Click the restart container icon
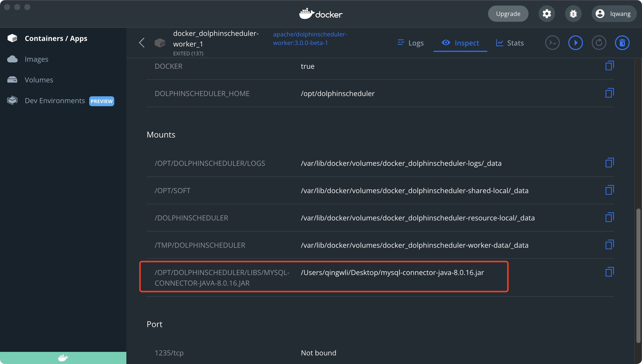The width and height of the screenshot is (642, 364). 599,43
